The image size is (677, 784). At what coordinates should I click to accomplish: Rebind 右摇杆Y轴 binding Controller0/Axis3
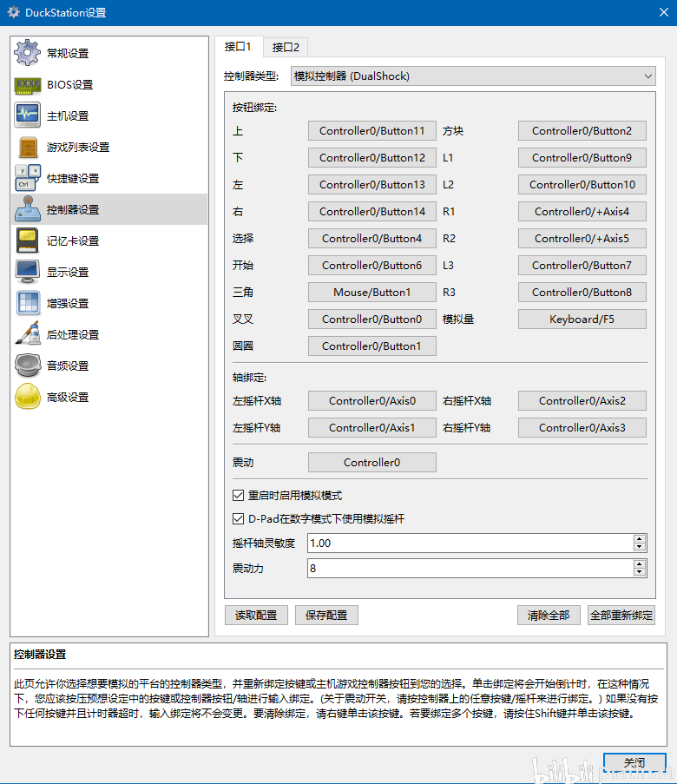click(582, 427)
